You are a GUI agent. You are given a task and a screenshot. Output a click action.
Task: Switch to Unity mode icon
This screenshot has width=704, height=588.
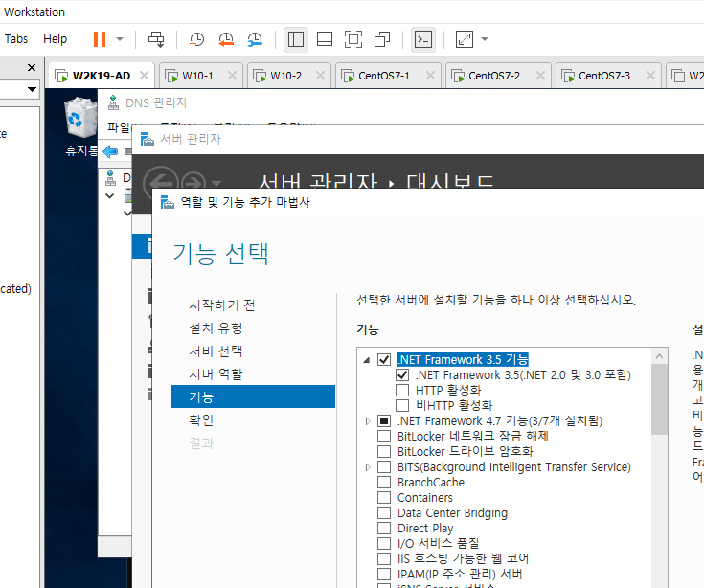point(382,39)
